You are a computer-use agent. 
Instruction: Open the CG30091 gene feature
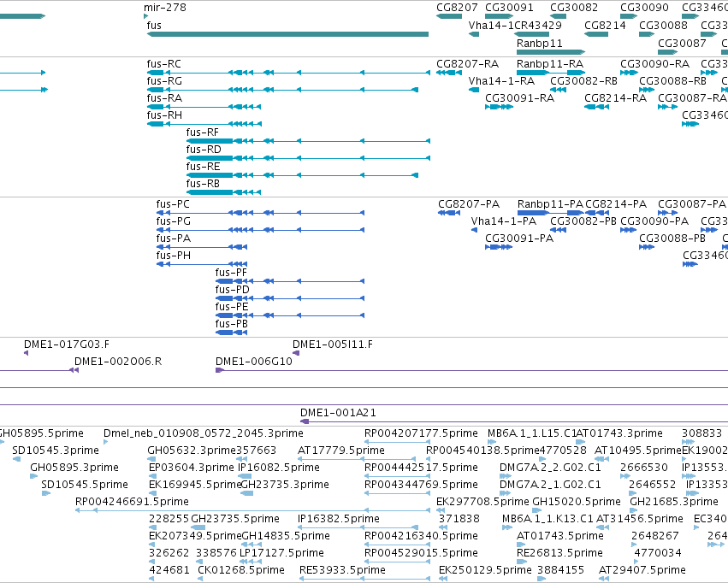click(499, 16)
